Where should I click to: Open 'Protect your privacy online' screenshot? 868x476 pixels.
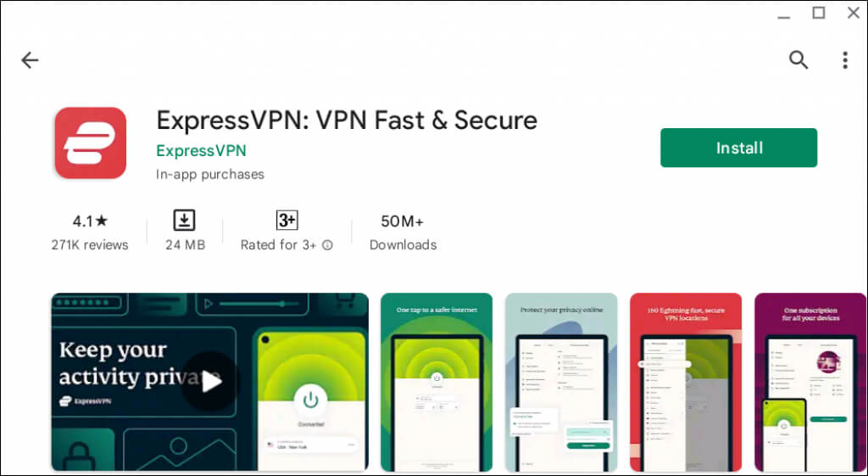tap(561, 382)
